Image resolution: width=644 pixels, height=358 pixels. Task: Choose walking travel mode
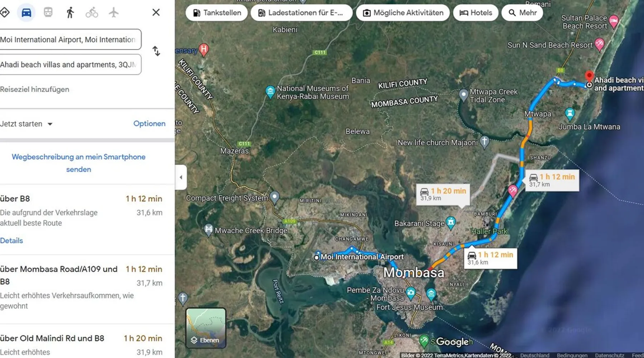point(70,13)
